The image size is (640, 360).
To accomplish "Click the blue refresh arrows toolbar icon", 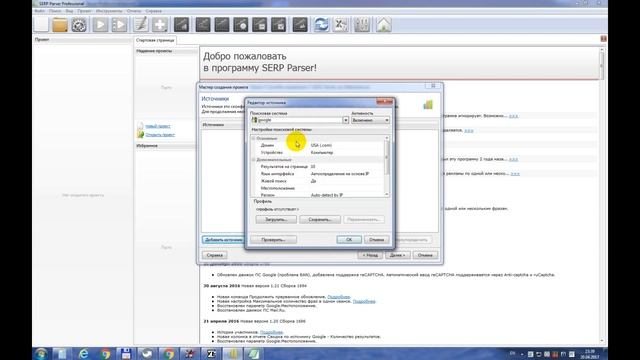I will pyautogui.click(x=321, y=25).
